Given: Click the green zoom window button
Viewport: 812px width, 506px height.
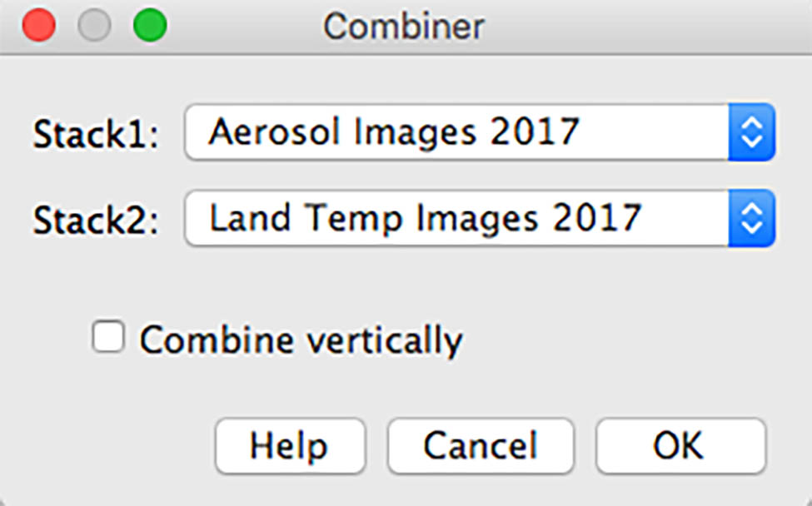Looking at the screenshot, I should [150, 26].
